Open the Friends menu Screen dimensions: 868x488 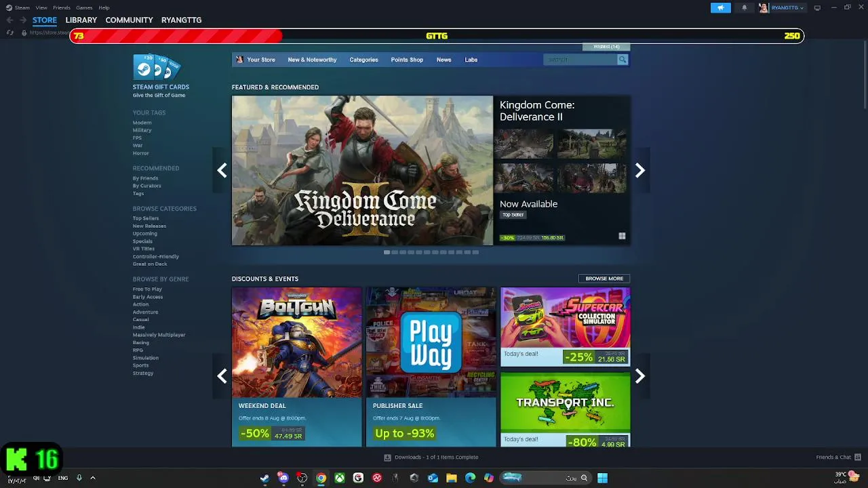pos(62,7)
